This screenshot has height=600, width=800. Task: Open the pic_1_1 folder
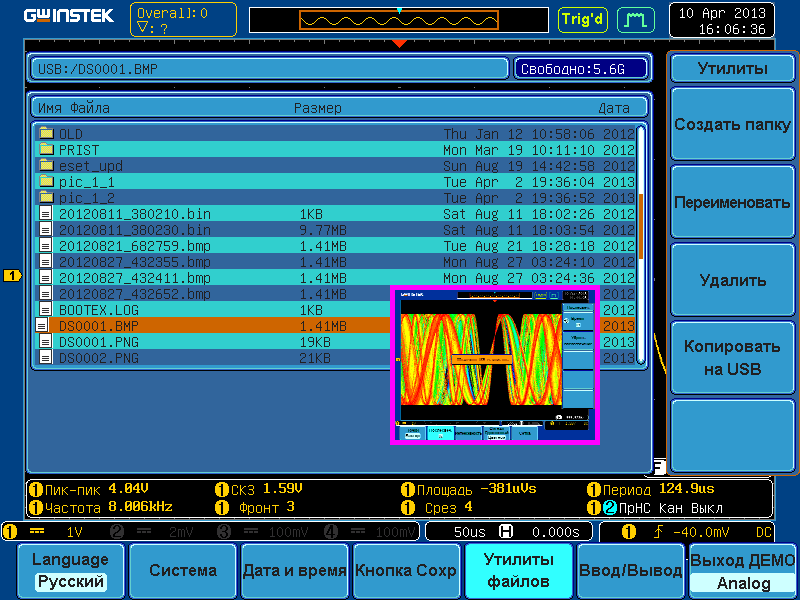85,182
